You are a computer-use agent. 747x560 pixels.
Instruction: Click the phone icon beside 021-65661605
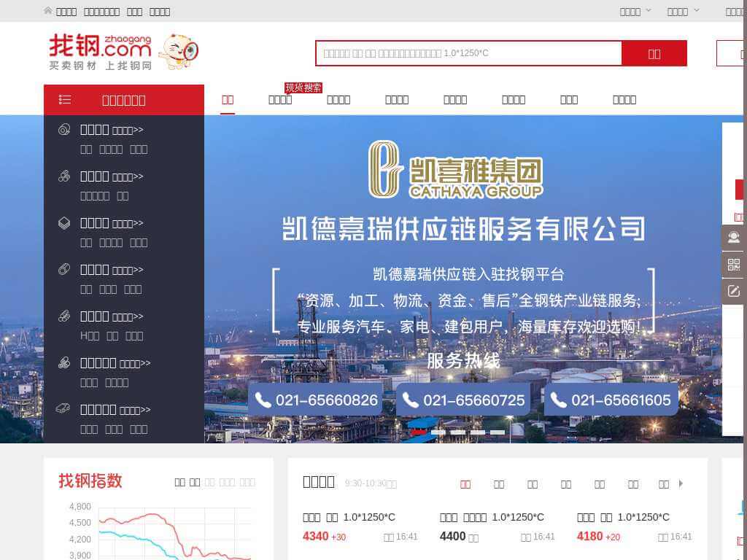tap(558, 400)
